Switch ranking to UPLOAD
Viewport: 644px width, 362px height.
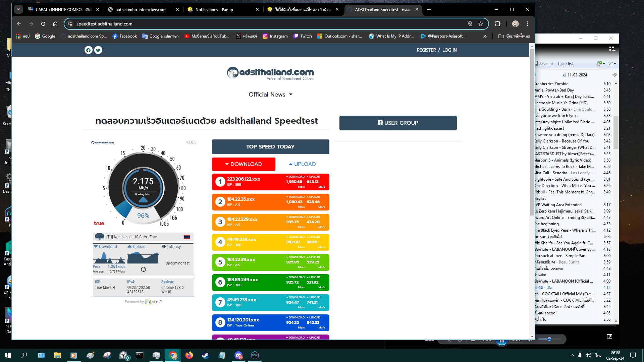[x=302, y=164]
